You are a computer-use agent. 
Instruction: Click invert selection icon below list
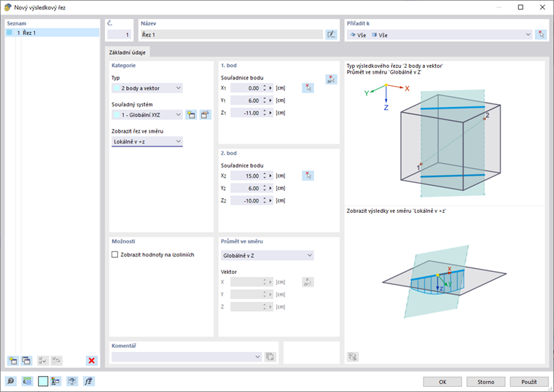click(56, 361)
